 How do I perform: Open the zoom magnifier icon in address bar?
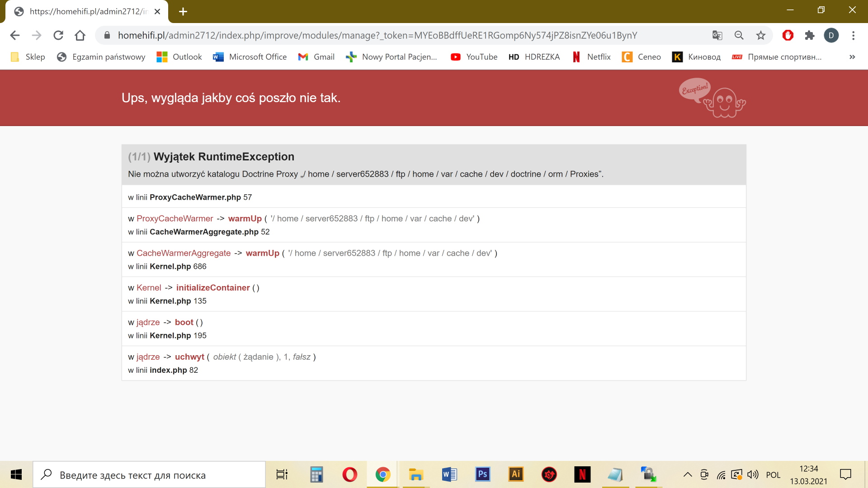(x=739, y=35)
